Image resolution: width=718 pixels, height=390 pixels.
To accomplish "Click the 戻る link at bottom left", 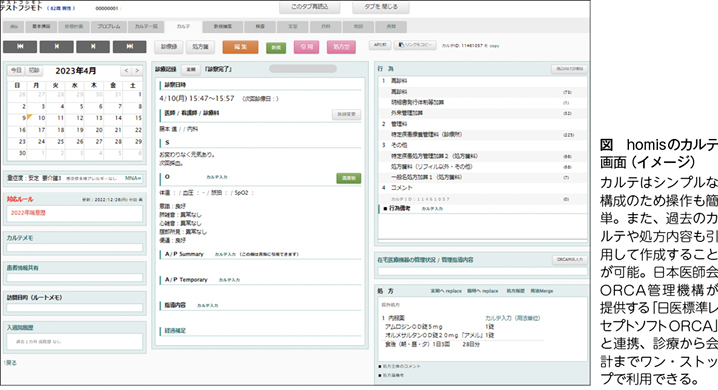I will 10,363.
